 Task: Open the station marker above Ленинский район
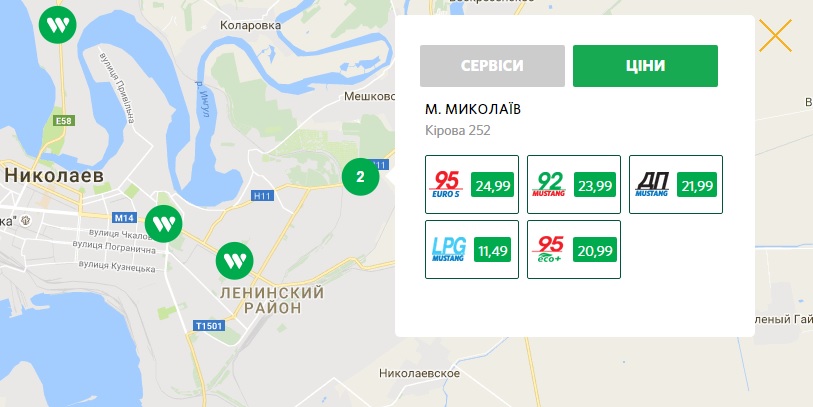[234, 260]
